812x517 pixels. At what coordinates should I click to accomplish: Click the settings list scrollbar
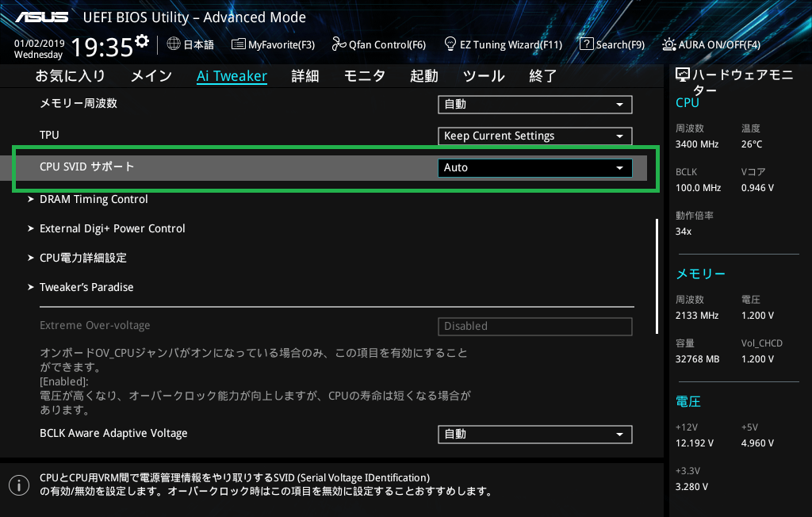(x=657, y=277)
